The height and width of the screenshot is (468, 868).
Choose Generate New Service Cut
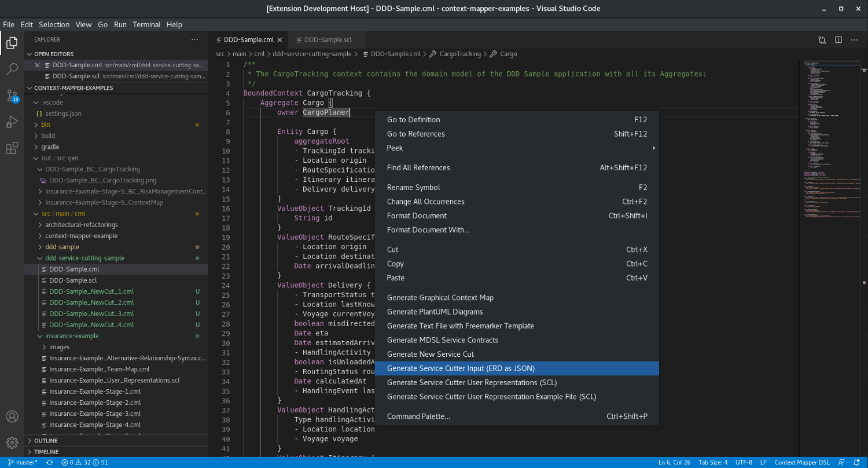tap(517, 354)
